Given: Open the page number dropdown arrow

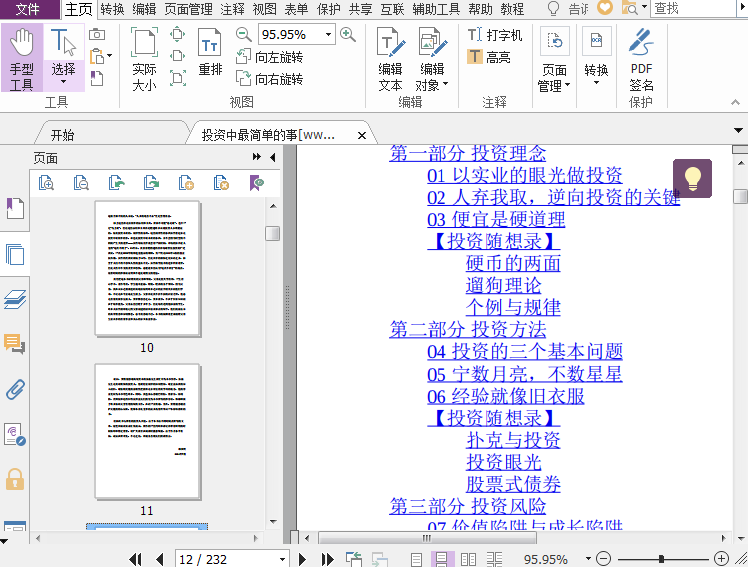Looking at the screenshot, I should click(282, 559).
